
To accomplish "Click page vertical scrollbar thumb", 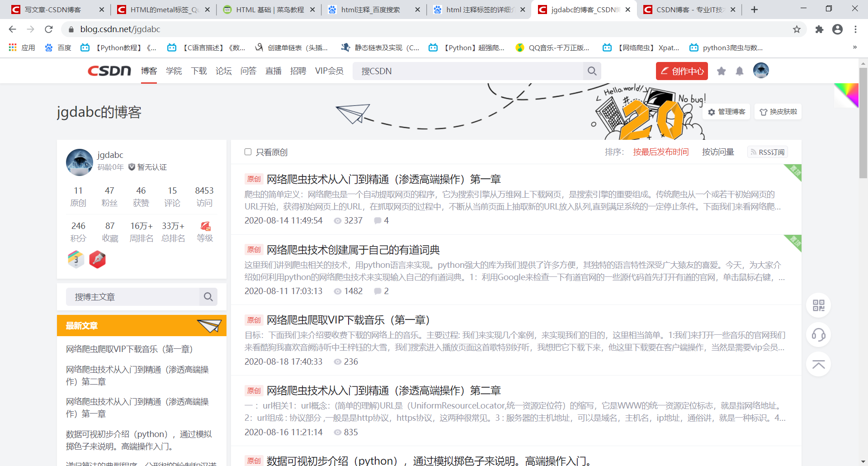I will point(863,122).
